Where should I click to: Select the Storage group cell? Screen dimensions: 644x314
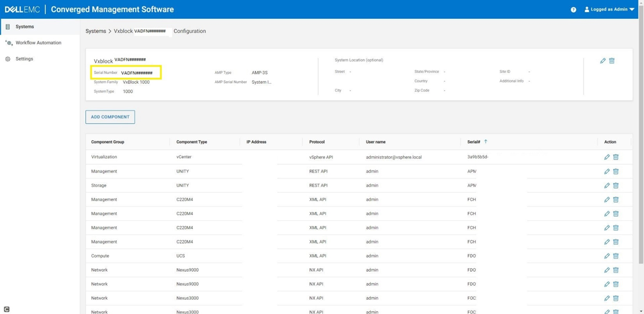tap(99, 185)
